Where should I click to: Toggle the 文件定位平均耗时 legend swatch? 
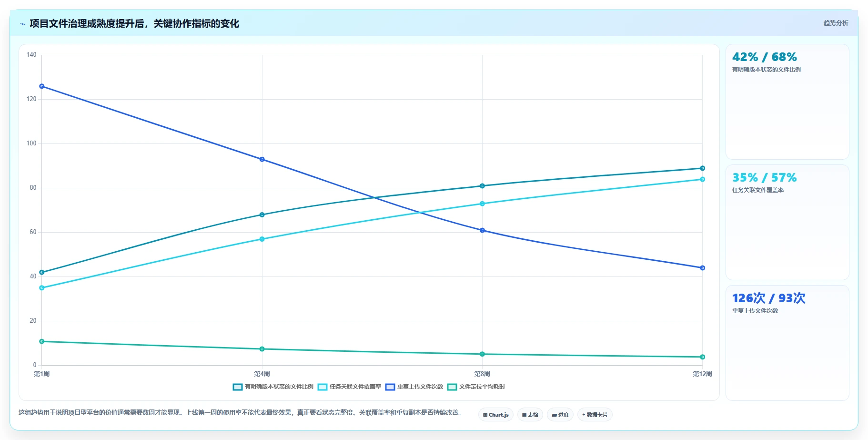coord(452,387)
